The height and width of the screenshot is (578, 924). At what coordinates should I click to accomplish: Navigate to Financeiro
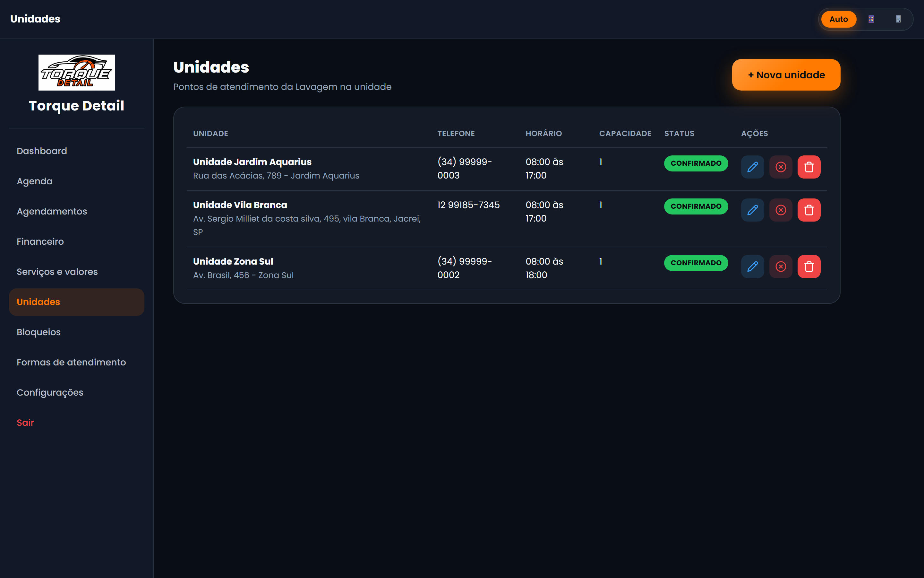click(x=76, y=241)
